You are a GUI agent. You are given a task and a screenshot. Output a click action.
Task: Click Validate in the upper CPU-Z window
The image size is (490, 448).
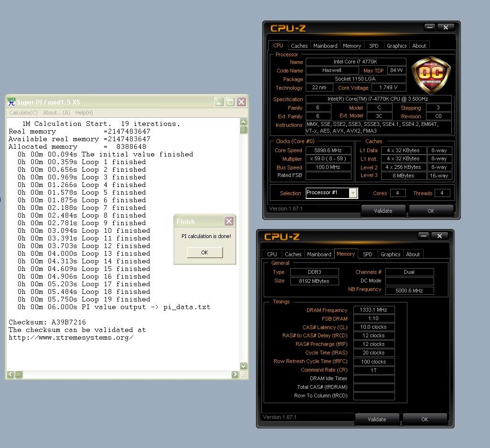pyautogui.click(x=383, y=211)
